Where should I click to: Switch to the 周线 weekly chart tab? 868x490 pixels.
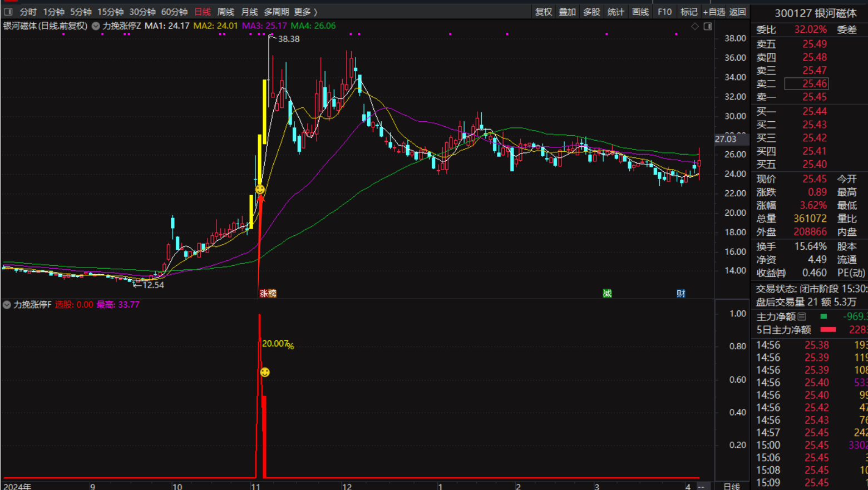coord(225,12)
